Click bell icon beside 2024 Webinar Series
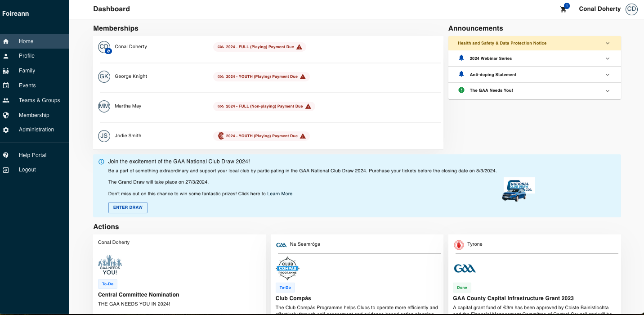 click(461, 58)
